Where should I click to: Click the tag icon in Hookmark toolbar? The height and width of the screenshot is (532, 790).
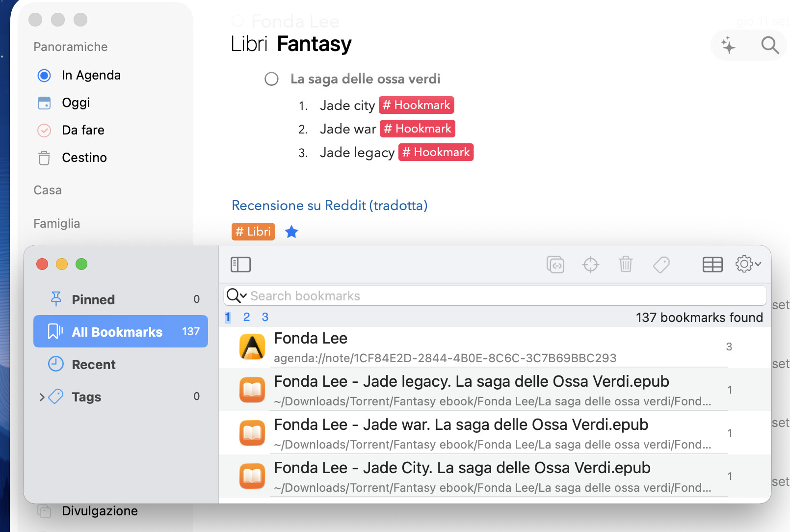point(661,265)
